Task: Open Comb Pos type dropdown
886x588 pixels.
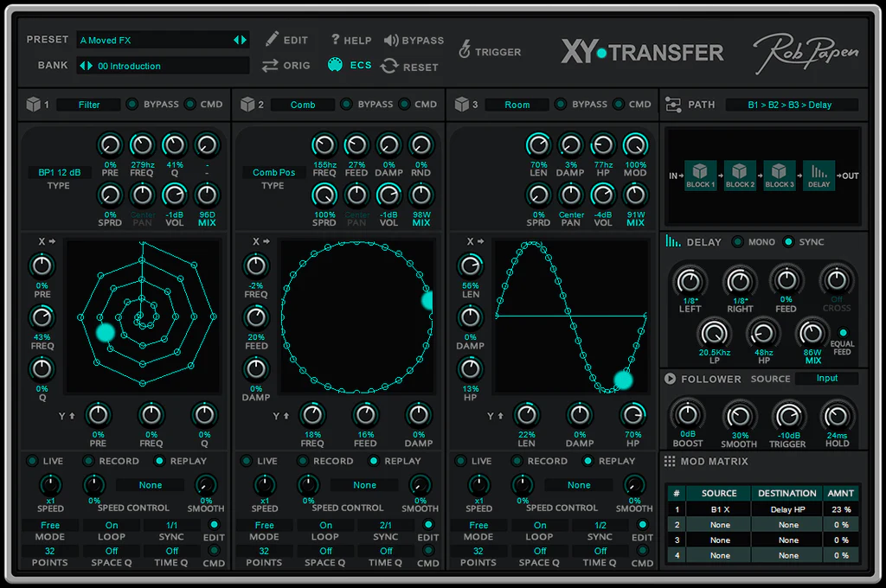Action: 273,172
